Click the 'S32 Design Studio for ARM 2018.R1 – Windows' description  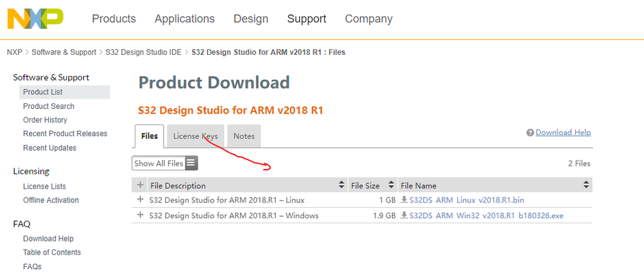234,215
